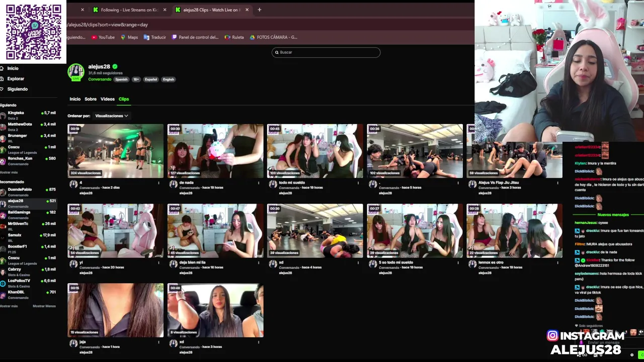This screenshot has height=362, width=644.
Task: Click the English tag chip
Action: point(169,79)
